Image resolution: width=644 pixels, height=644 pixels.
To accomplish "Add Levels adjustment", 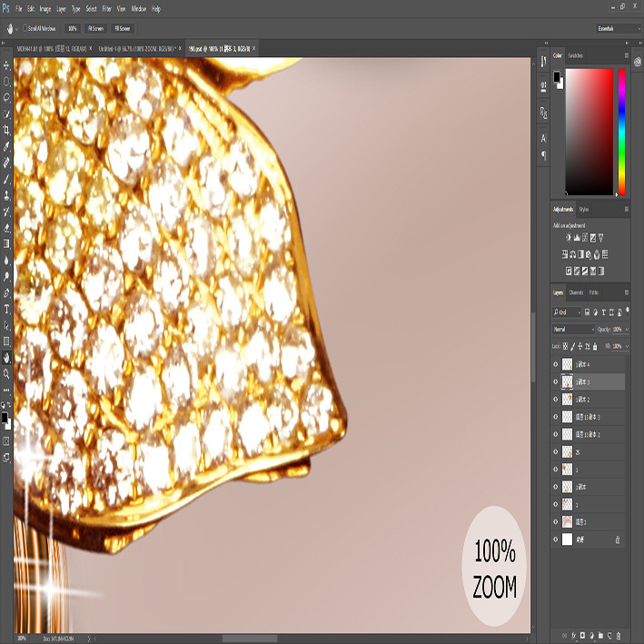I will pyautogui.click(x=577, y=237).
